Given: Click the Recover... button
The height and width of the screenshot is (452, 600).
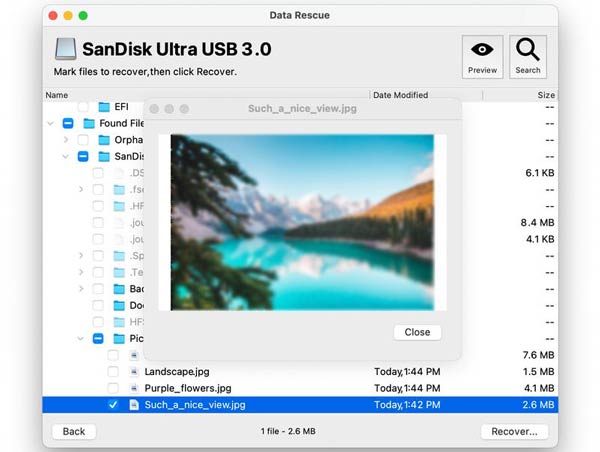Looking at the screenshot, I should 514,432.
